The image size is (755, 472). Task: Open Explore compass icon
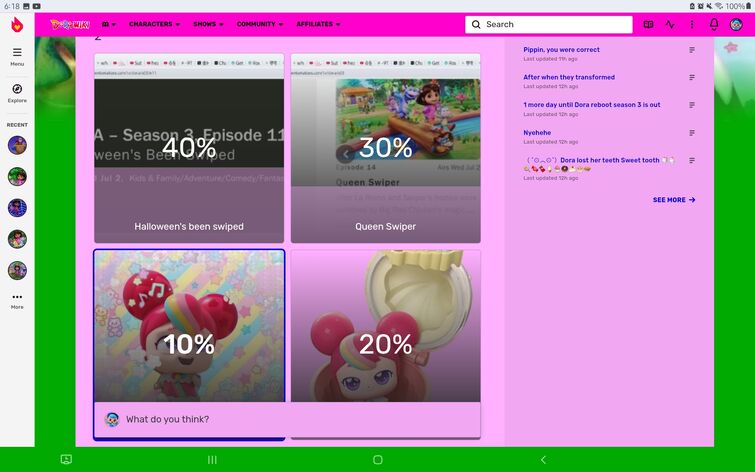[17, 93]
